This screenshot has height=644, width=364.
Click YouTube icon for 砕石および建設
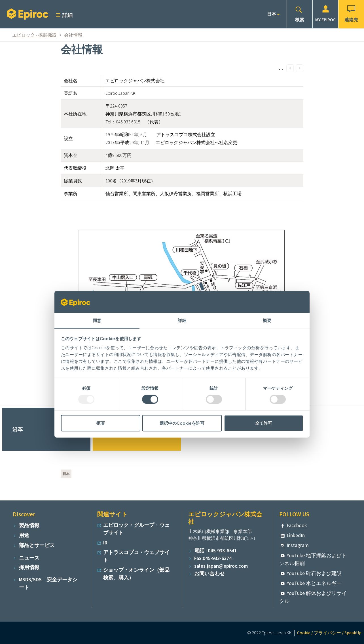point(282,574)
